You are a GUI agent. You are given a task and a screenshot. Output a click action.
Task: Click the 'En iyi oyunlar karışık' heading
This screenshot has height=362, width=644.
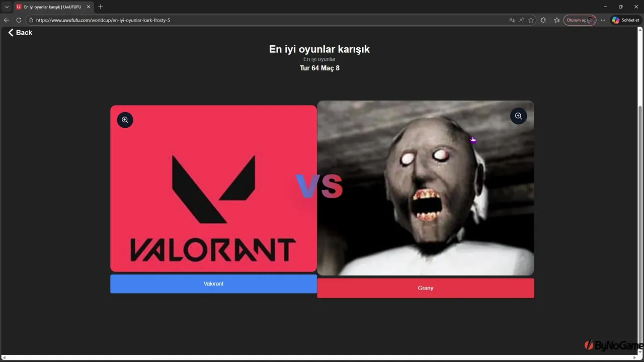[x=319, y=49]
